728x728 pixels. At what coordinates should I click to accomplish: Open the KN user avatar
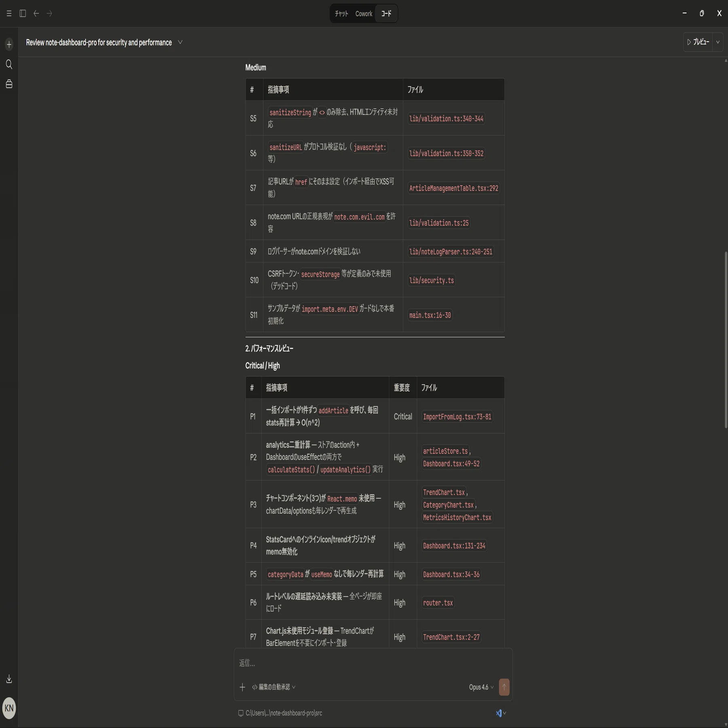point(9,708)
